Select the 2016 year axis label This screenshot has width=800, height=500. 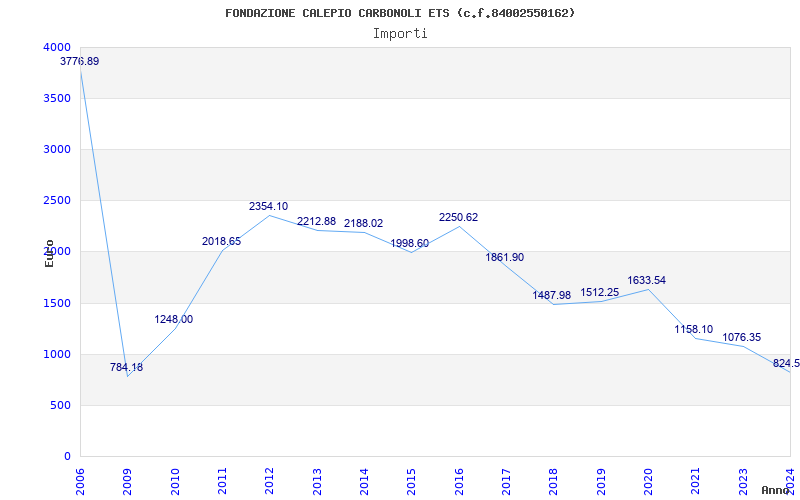[x=459, y=482]
